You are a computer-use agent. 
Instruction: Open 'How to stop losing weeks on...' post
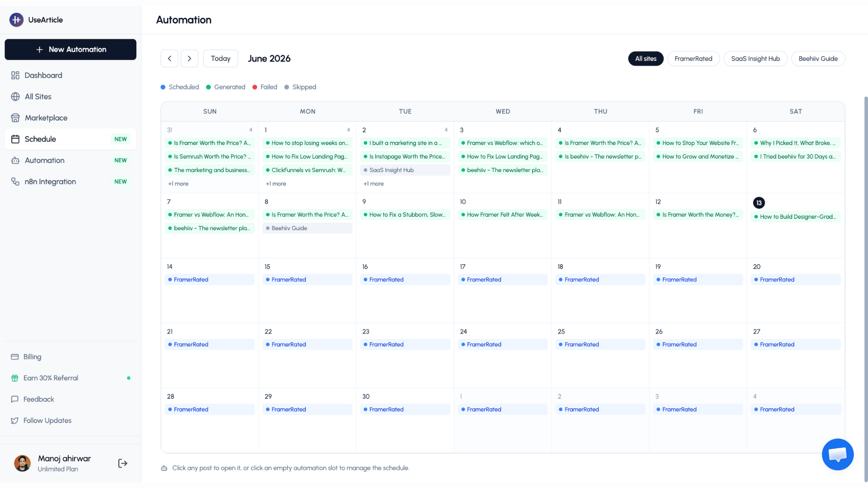point(308,143)
